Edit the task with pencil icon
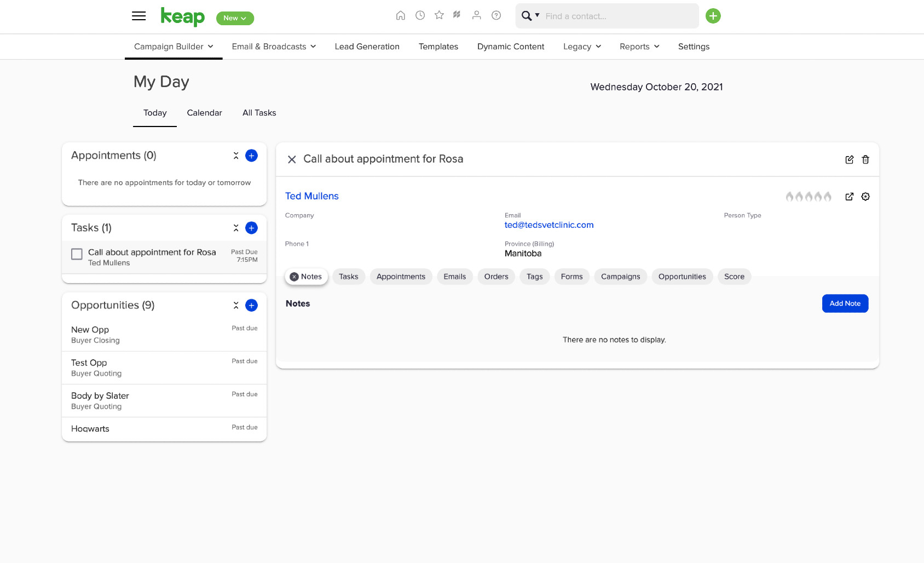Screen dimensions: 924x563 coord(850,159)
